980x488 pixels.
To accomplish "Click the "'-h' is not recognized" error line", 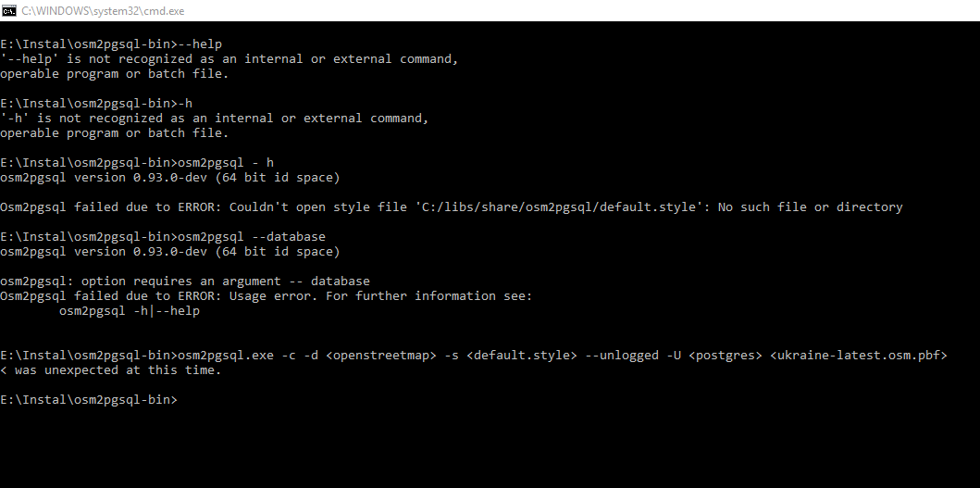I will pos(215,119).
